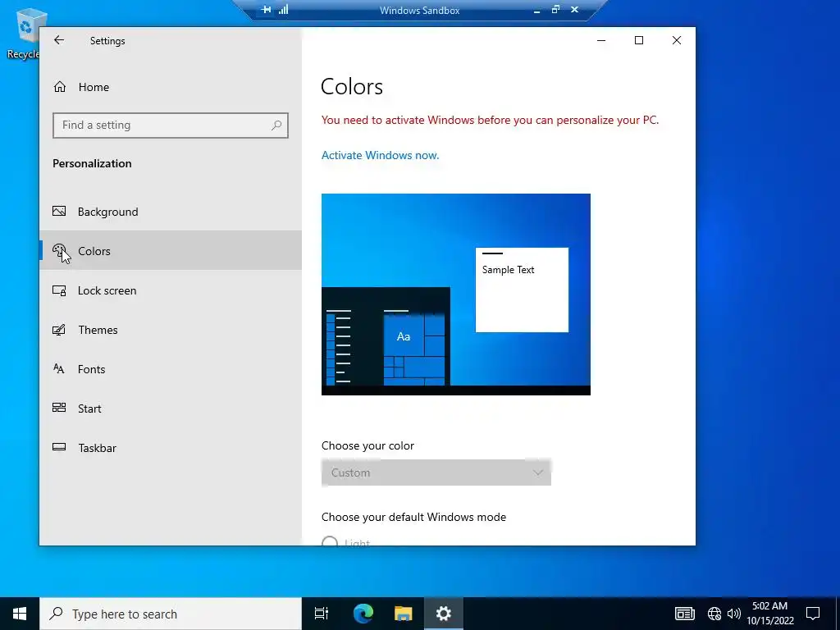This screenshot has height=630, width=840.
Task: Click the Choose your default Windows mode label
Action: [413, 517]
